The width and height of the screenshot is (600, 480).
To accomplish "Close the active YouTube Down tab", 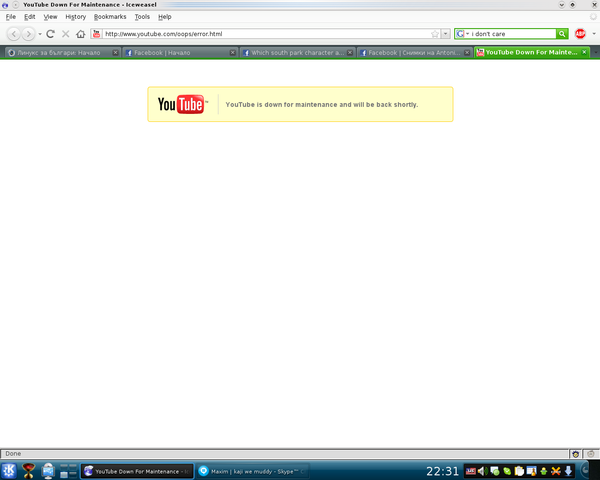I will pos(584,52).
